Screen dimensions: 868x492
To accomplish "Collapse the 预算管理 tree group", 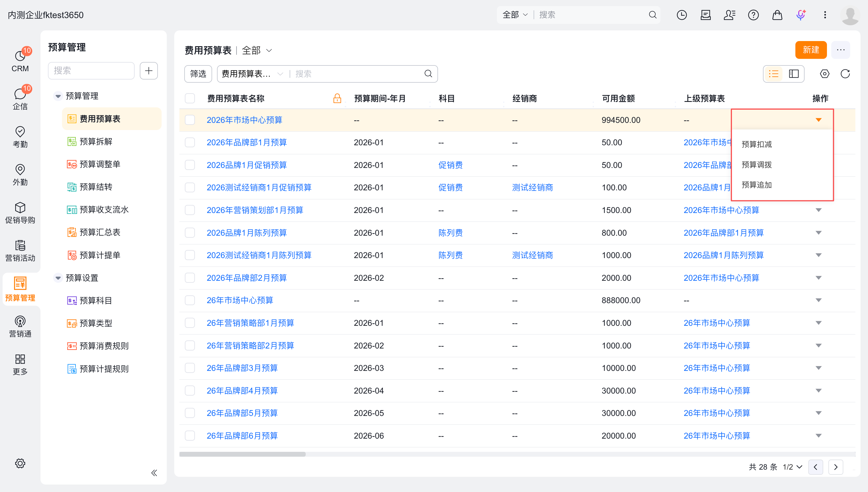I will (58, 96).
